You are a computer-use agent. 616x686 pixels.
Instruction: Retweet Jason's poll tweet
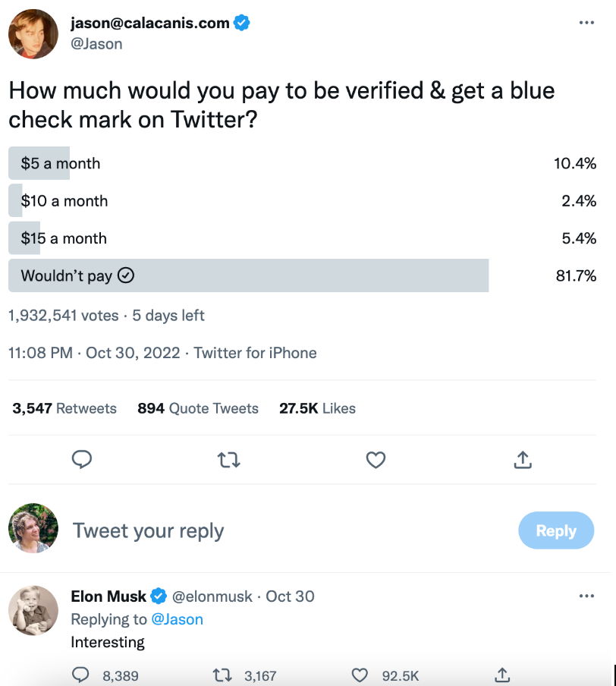228,459
